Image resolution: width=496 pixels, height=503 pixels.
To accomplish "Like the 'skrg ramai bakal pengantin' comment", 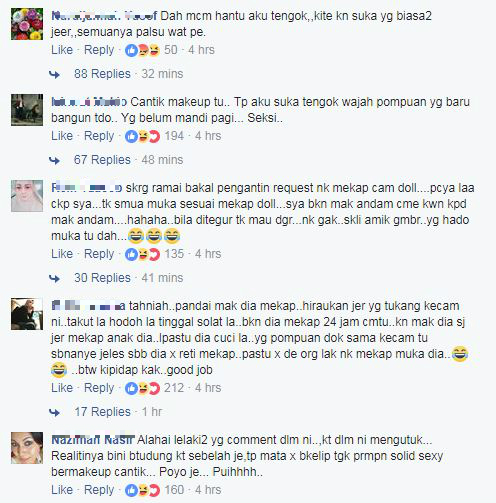I will [x=62, y=254].
